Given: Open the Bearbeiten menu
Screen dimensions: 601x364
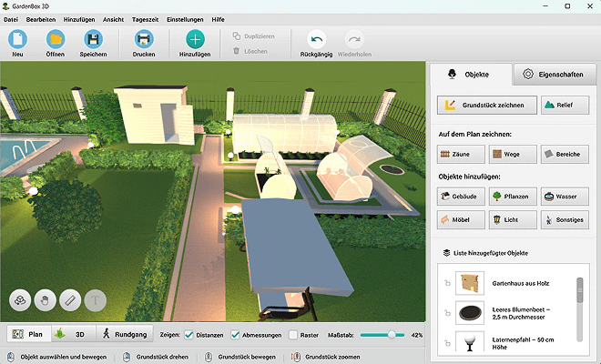Looking at the screenshot, I should point(41,19).
